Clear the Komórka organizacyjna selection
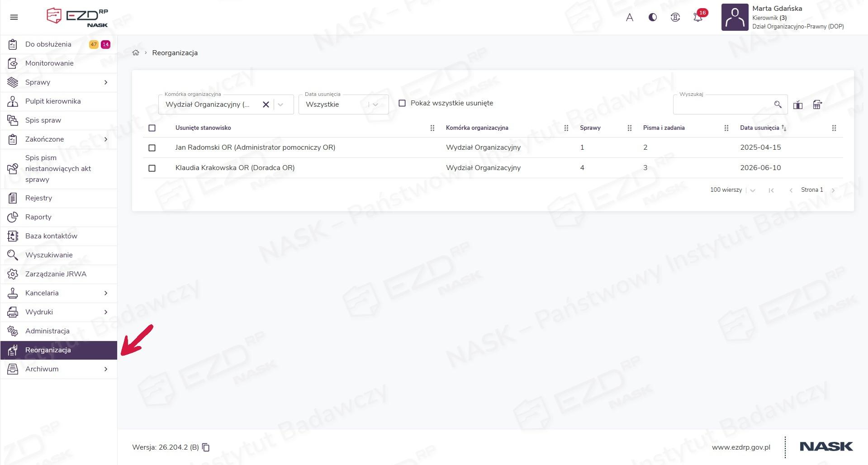This screenshot has height=465, width=868. point(266,104)
